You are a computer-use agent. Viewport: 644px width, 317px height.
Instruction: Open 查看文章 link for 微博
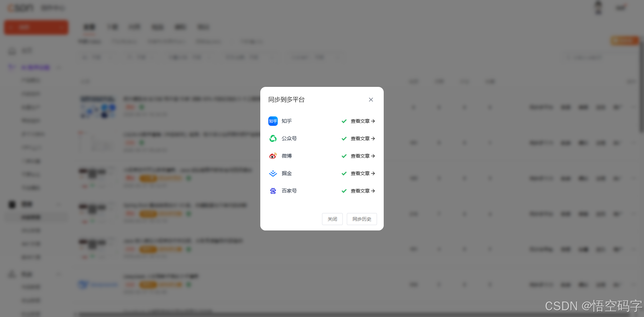click(x=363, y=156)
